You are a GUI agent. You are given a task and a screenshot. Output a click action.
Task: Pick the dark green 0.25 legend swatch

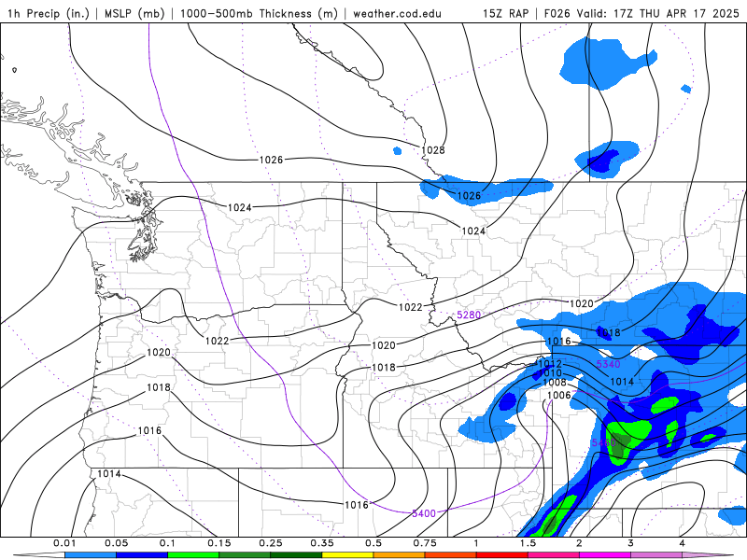tap(296, 555)
